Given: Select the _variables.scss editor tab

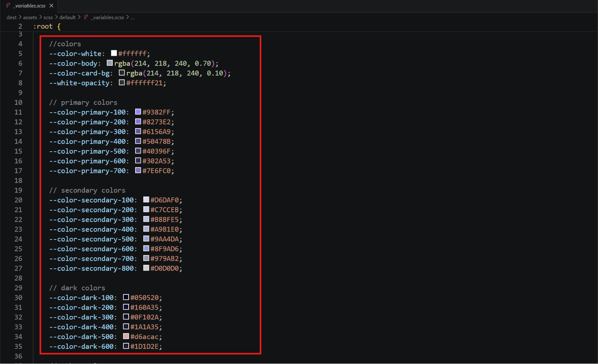Looking at the screenshot, I should [29, 6].
